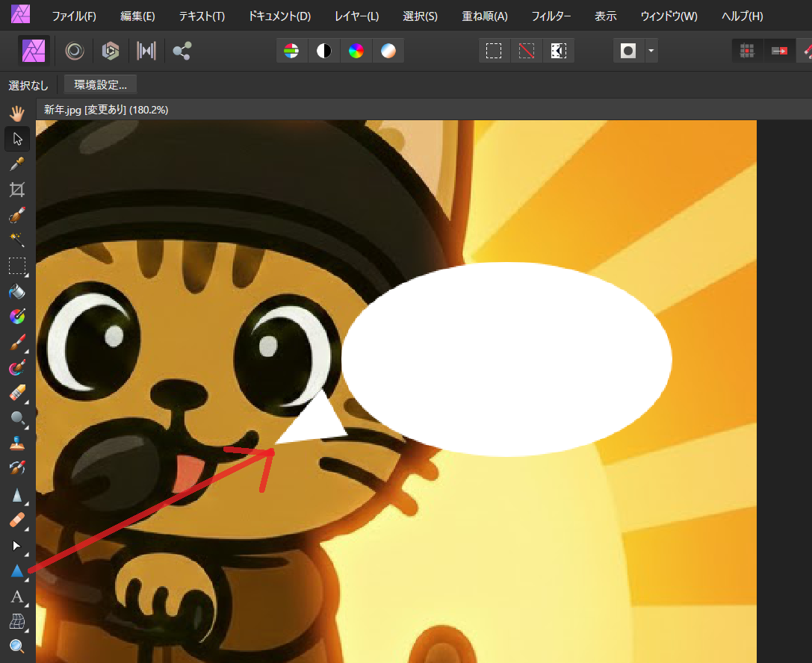Pick the Color Picker eyedropper tool
Screen dimensions: 812x663
pyautogui.click(x=17, y=164)
